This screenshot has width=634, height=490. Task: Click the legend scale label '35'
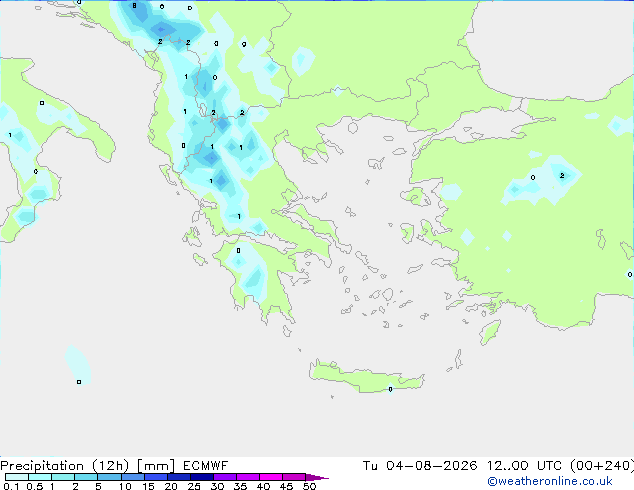click(240, 486)
